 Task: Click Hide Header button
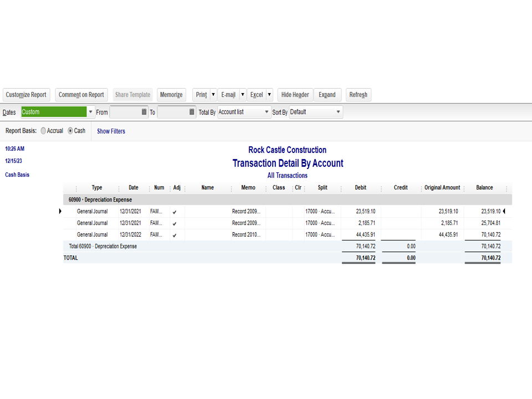[295, 95]
